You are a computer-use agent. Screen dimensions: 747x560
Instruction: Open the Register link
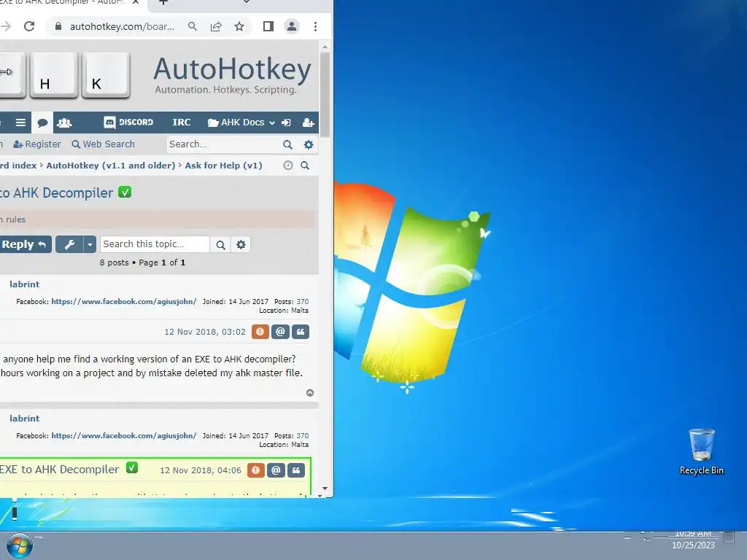click(37, 144)
